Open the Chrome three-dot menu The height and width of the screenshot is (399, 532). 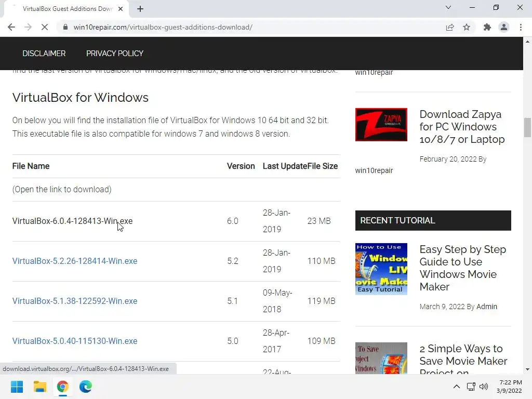(521, 27)
